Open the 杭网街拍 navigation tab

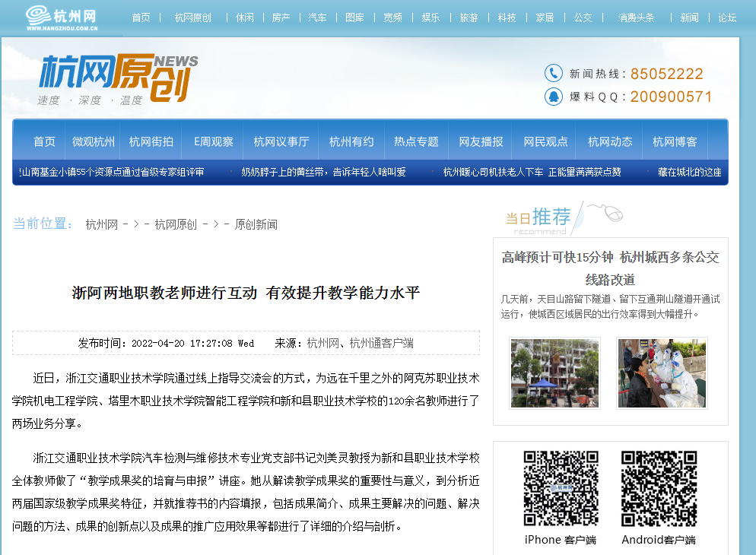pos(151,141)
